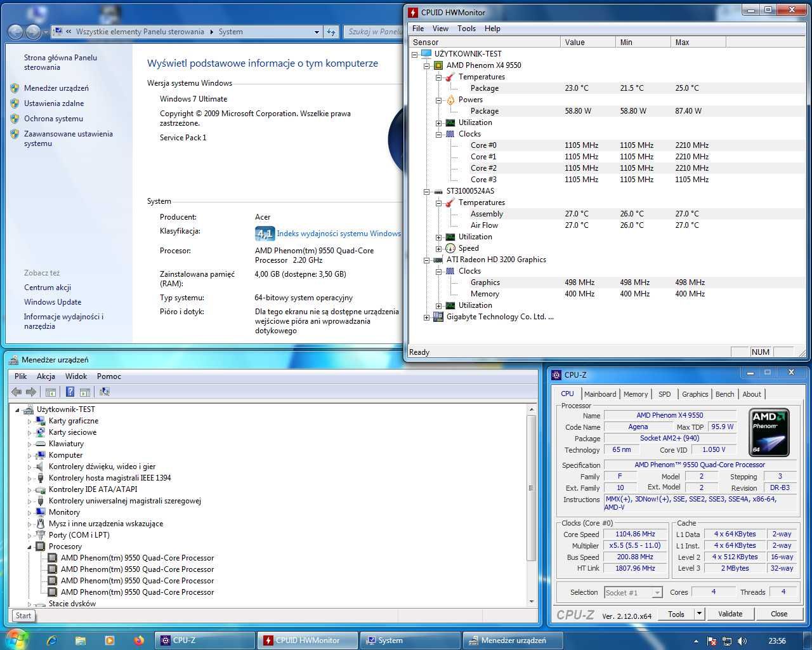812x650 pixels.
Task: Click the Action Center flag tray icon
Action: tap(712, 641)
